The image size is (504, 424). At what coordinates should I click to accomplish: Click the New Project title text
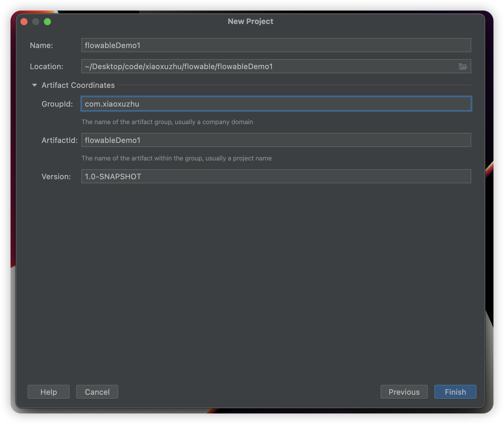pyautogui.click(x=251, y=21)
